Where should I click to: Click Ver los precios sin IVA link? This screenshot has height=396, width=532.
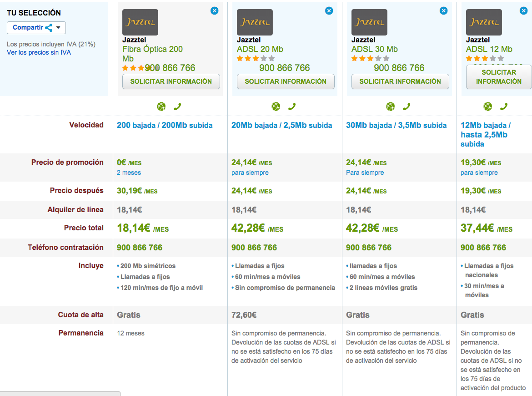[39, 52]
